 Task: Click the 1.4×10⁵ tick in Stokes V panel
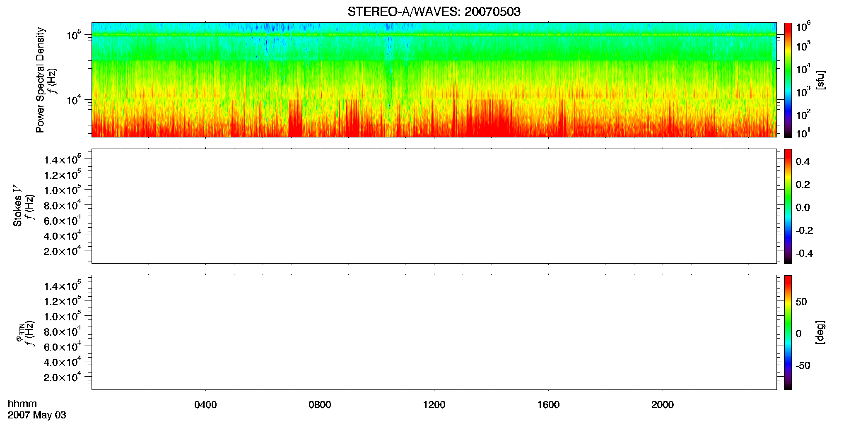[62, 159]
